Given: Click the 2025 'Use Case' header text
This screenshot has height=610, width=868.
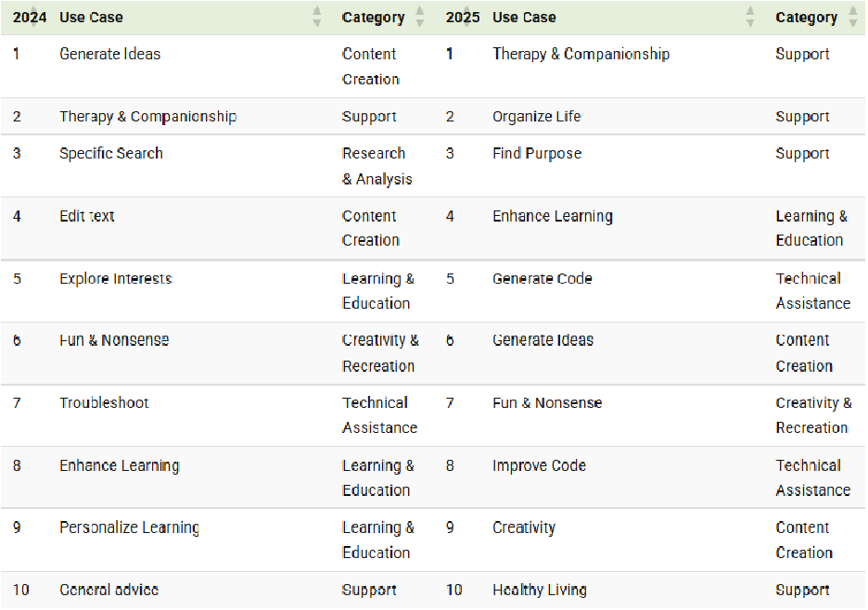Looking at the screenshot, I should pyautogui.click(x=524, y=17).
